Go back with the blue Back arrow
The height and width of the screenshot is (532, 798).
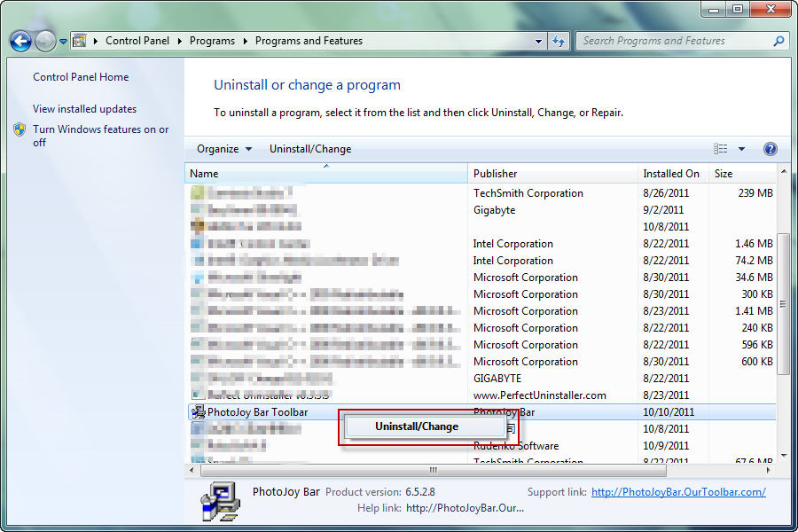21,42
